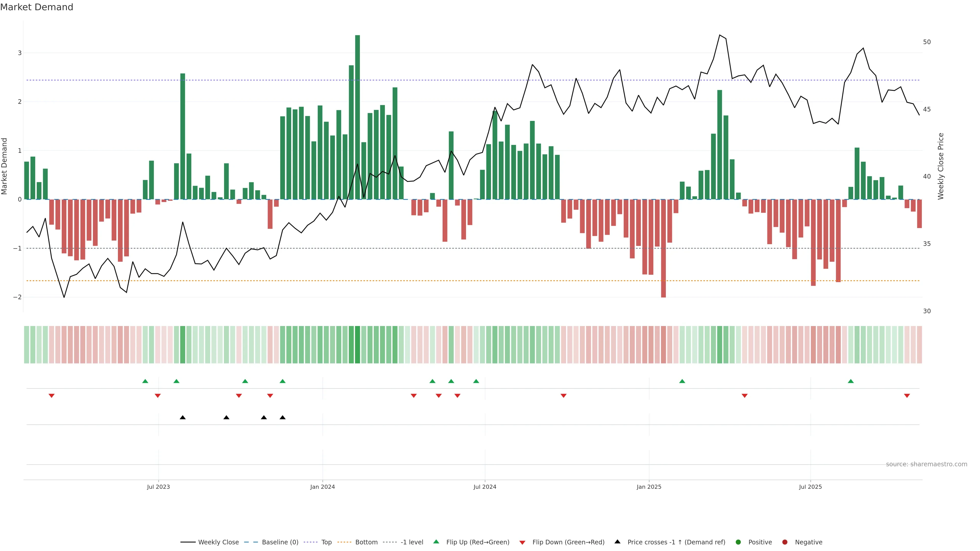Click the Market Demand chart title
The height and width of the screenshot is (551, 980).
tap(36, 7)
